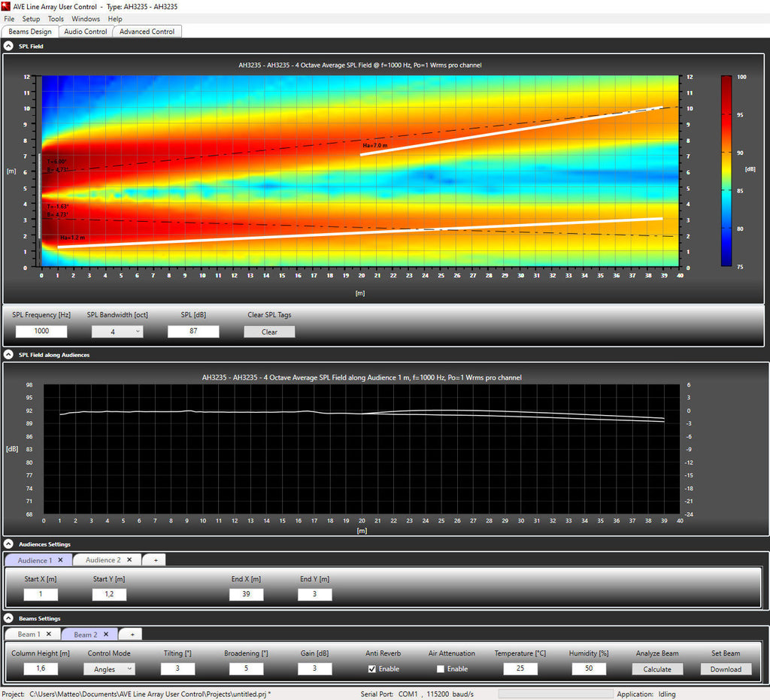Click the Ha=1.2 m audience label
Image resolution: width=770 pixels, height=700 pixels.
pyautogui.click(x=73, y=238)
